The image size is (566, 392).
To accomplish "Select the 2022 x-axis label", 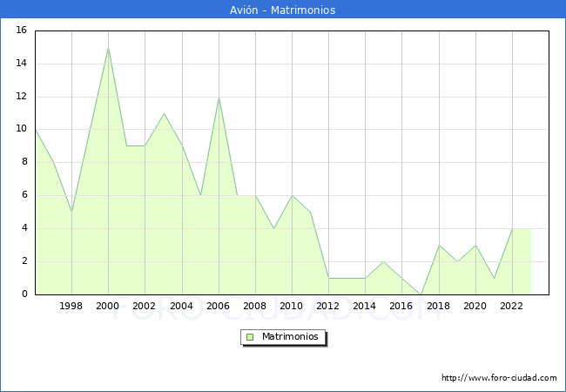I will pyautogui.click(x=511, y=306).
